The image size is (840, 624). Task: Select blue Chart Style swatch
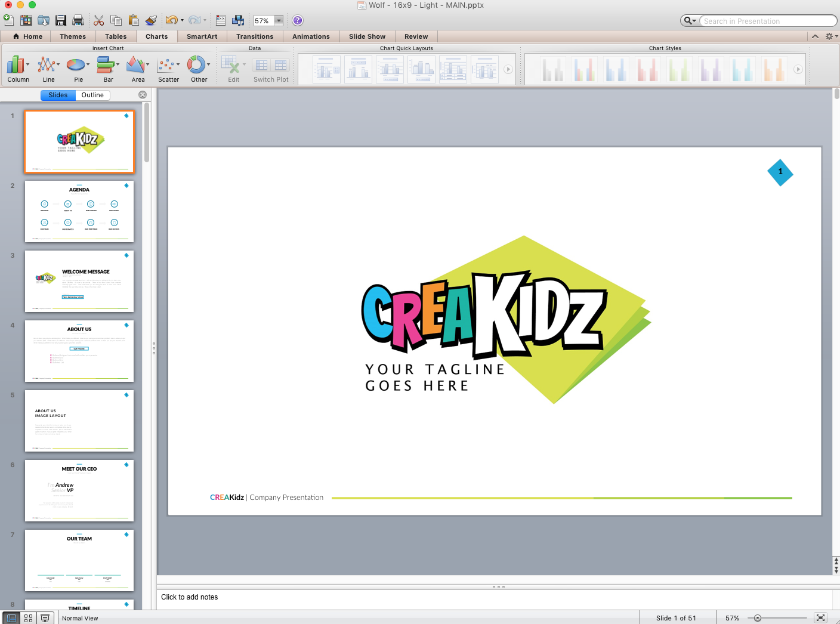point(616,69)
